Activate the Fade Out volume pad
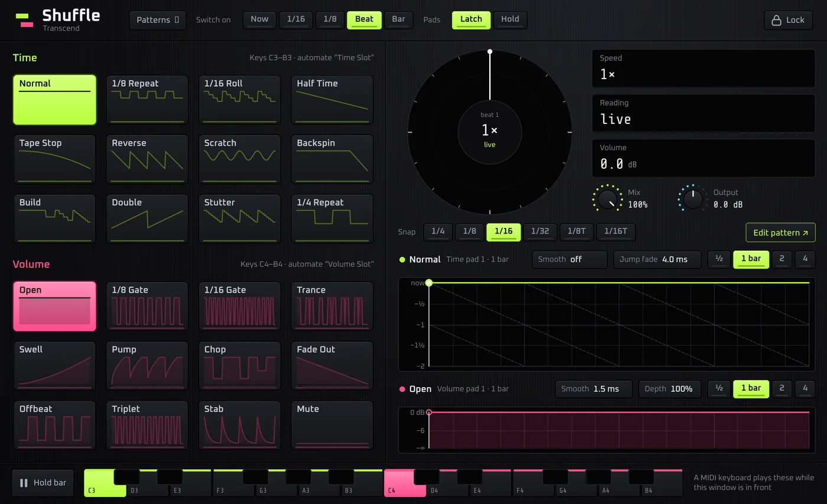This screenshot has height=504, width=827. 332,366
